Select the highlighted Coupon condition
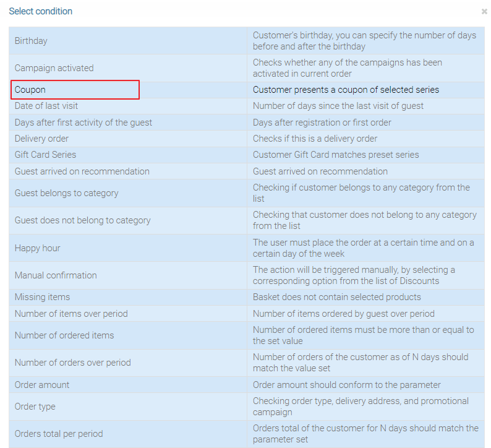Image resolution: width=491 pixels, height=448 pixels. pos(30,90)
